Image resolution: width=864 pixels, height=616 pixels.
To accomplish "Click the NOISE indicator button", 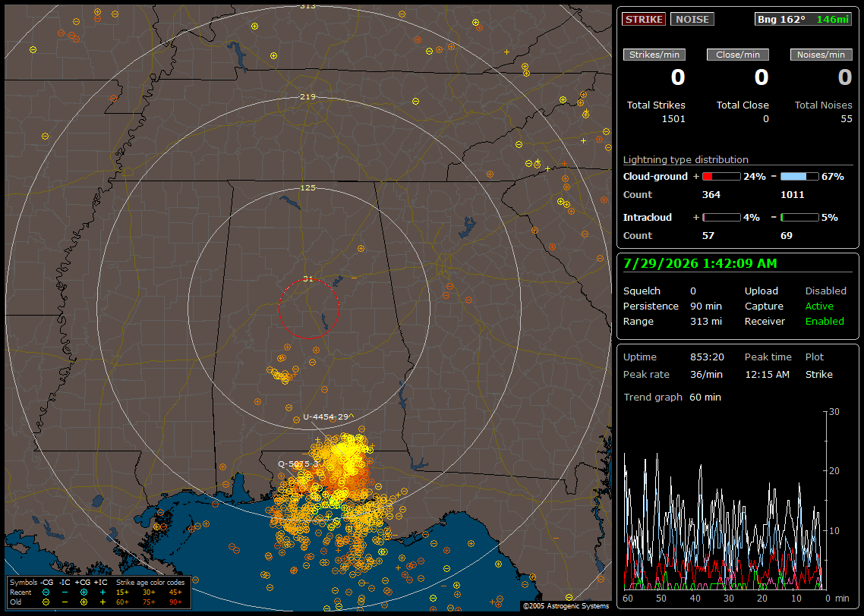I will [692, 19].
